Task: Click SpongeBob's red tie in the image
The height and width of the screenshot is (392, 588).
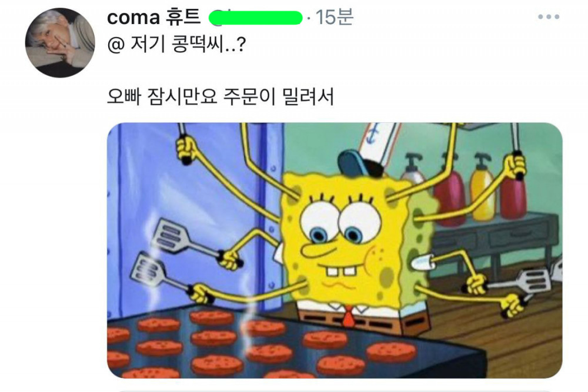Action: 349,316
